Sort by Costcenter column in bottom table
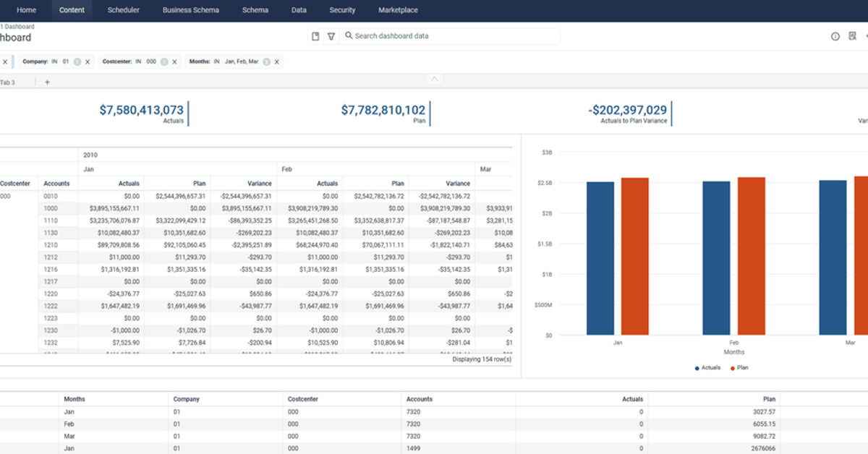The height and width of the screenshot is (454, 868). [x=302, y=399]
